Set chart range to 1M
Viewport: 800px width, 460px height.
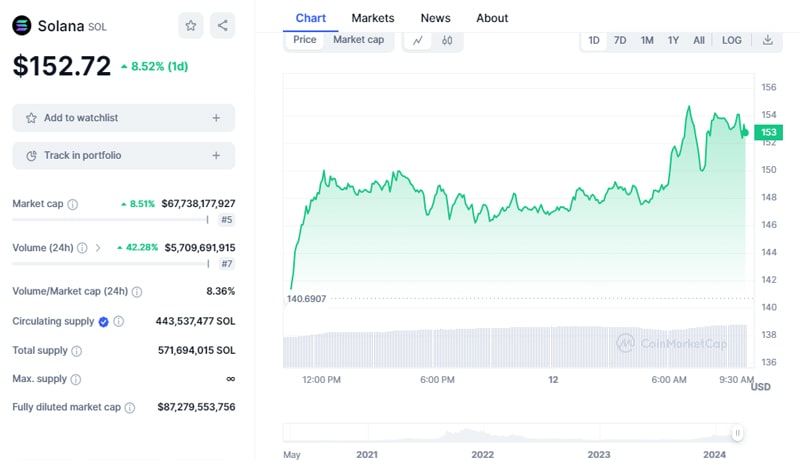(x=647, y=40)
